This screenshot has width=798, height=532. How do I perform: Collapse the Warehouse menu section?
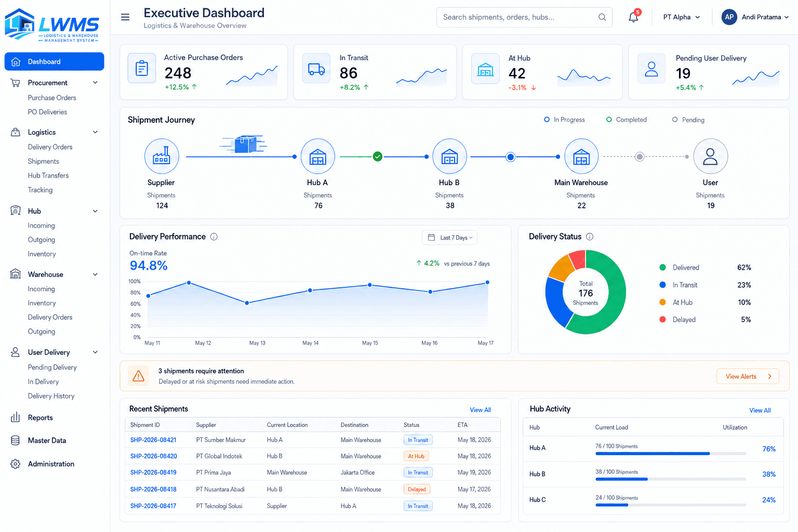point(95,274)
